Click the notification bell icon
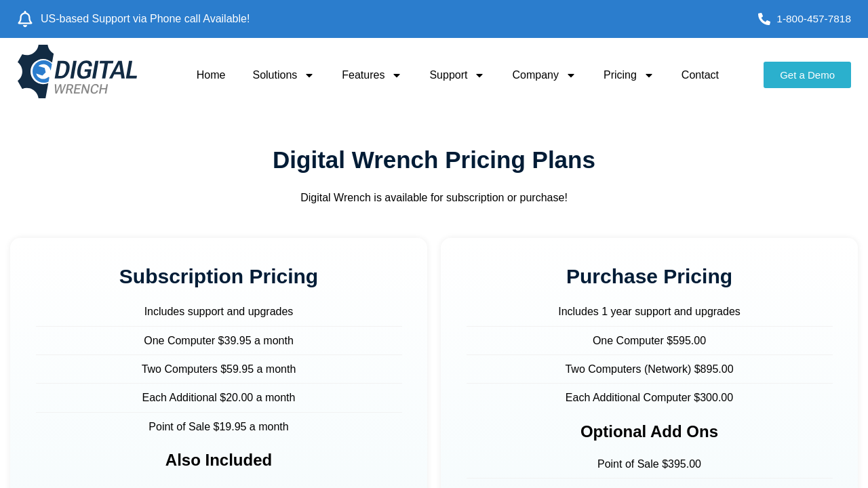868x488 pixels. 25,19
